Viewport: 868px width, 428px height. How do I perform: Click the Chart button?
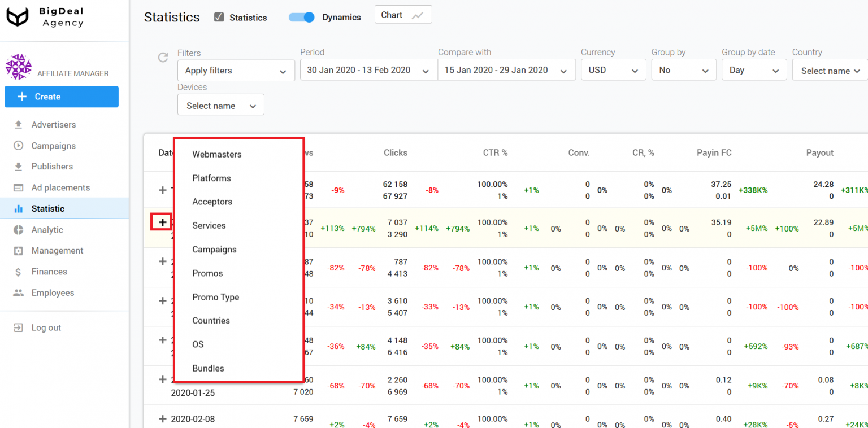403,15
